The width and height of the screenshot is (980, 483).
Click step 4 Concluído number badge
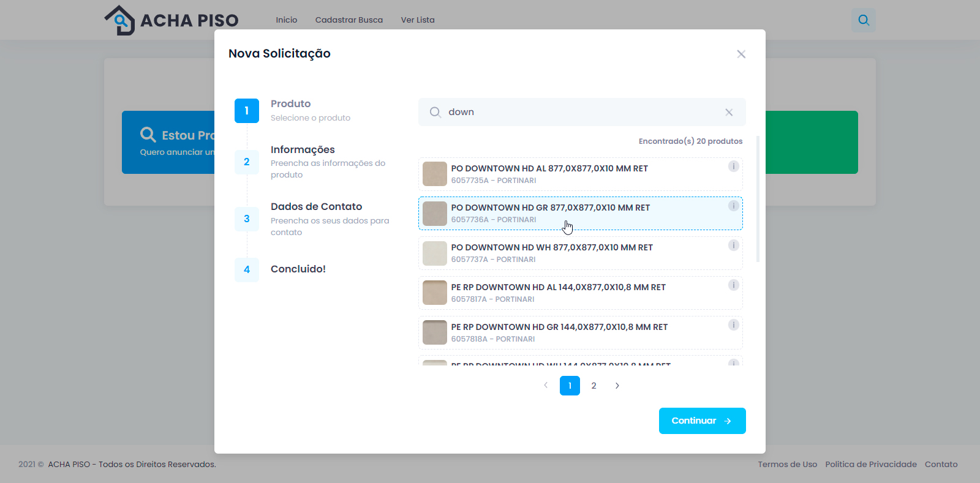(x=247, y=269)
